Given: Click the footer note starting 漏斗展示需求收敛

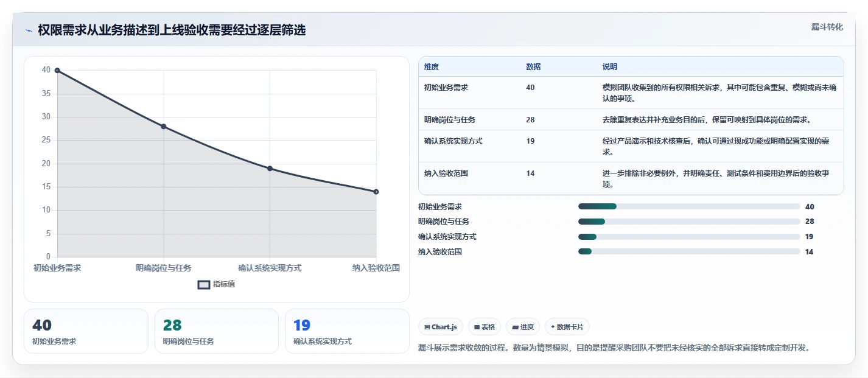Looking at the screenshot, I should 614,348.
